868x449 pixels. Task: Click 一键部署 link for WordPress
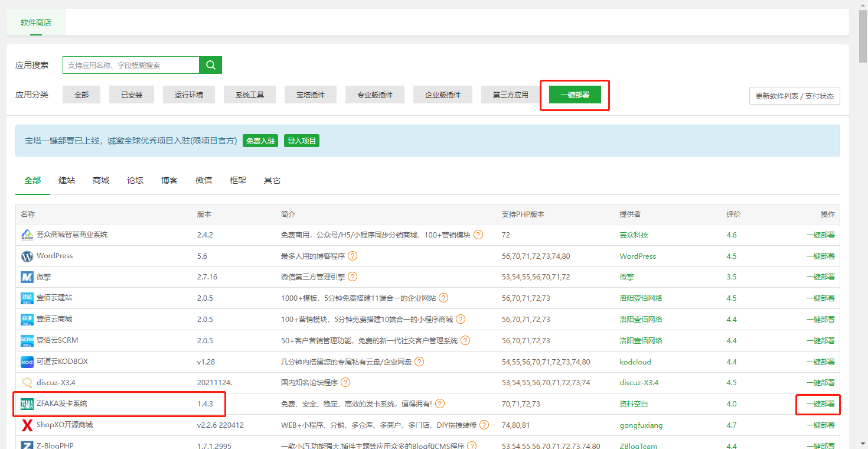point(820,256)
